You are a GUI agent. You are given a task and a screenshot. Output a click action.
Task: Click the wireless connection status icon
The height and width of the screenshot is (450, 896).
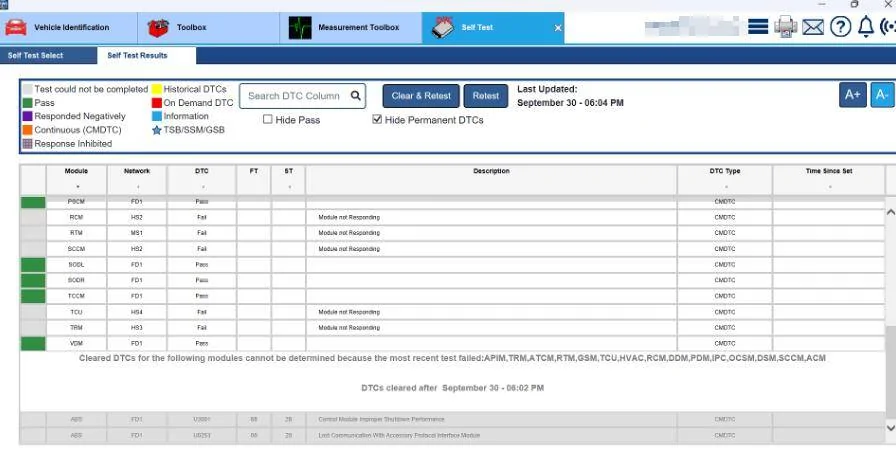point(888,27)
